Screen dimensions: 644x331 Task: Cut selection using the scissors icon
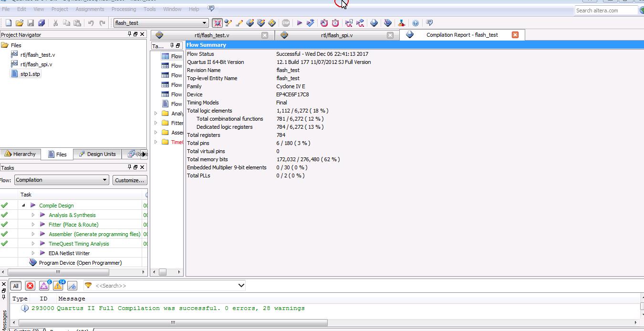55,23
